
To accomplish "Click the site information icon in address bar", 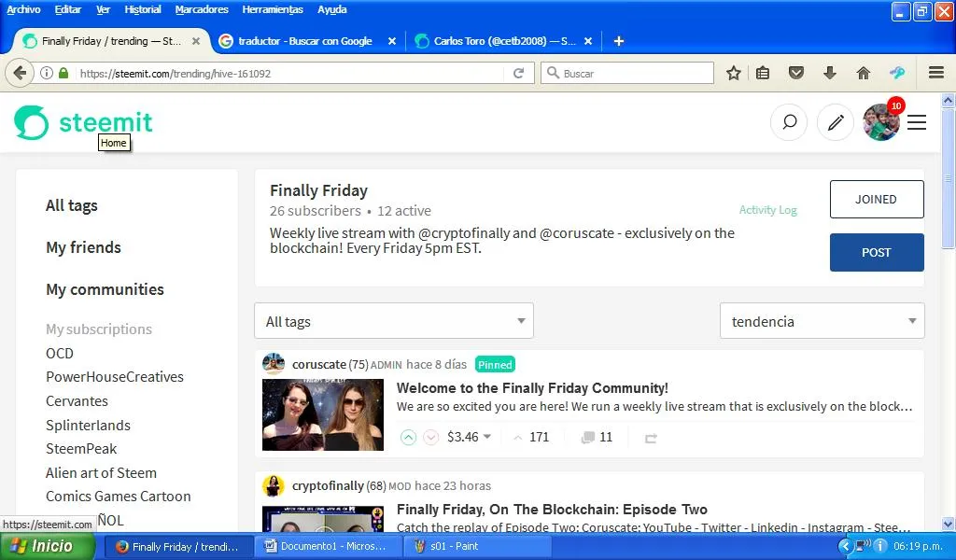I will (x=47, y=73).
